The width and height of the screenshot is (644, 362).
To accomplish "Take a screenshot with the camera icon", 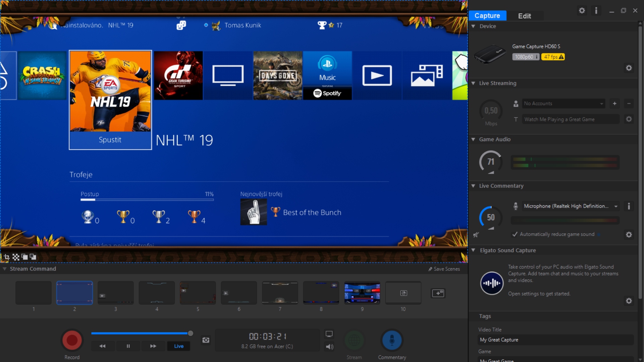I will pos(206,340).
